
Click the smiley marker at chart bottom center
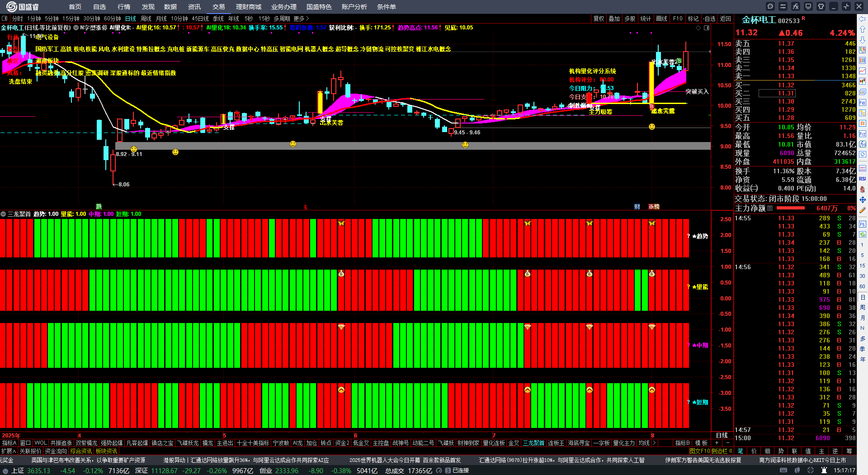293,144
